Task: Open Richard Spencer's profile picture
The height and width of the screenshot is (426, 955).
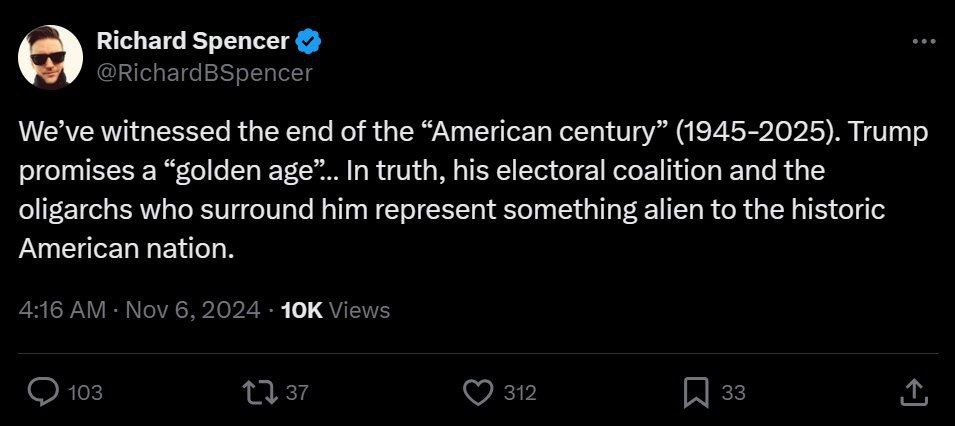Action: (x=50, y=56)
